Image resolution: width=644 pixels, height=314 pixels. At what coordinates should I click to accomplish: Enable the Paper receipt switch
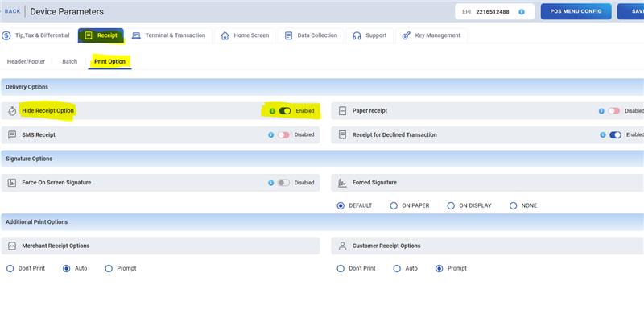[x=613, y=111]
